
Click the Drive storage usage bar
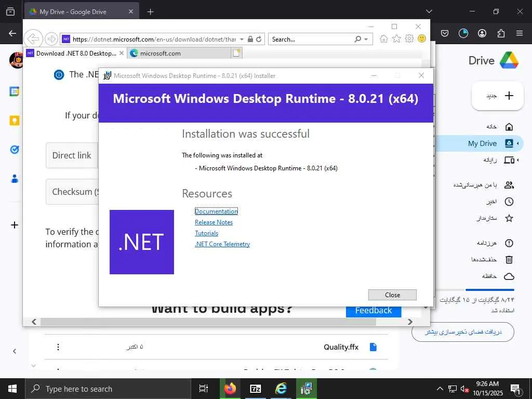475,290
